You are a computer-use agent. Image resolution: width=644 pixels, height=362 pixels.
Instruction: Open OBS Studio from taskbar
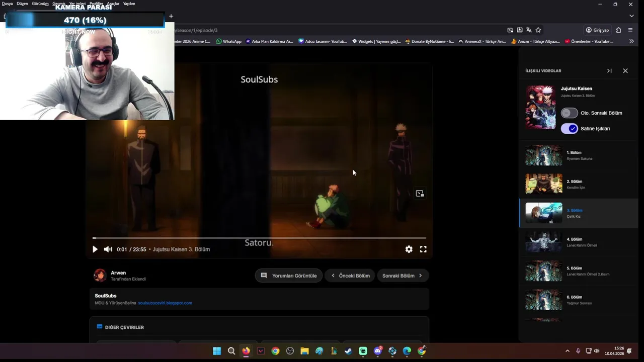click(x=290, y=351)
